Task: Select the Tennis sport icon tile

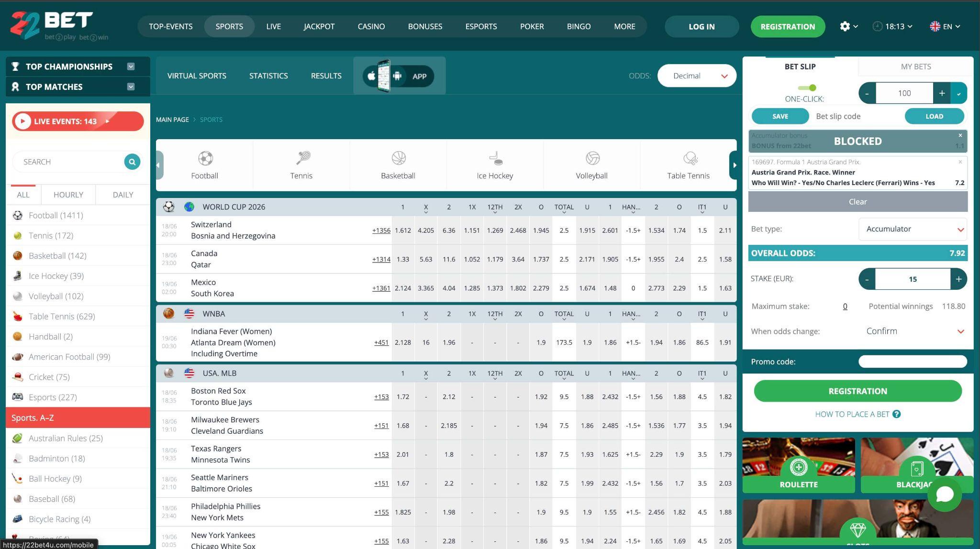Action: pyautogui.click(x=301, y=165)
